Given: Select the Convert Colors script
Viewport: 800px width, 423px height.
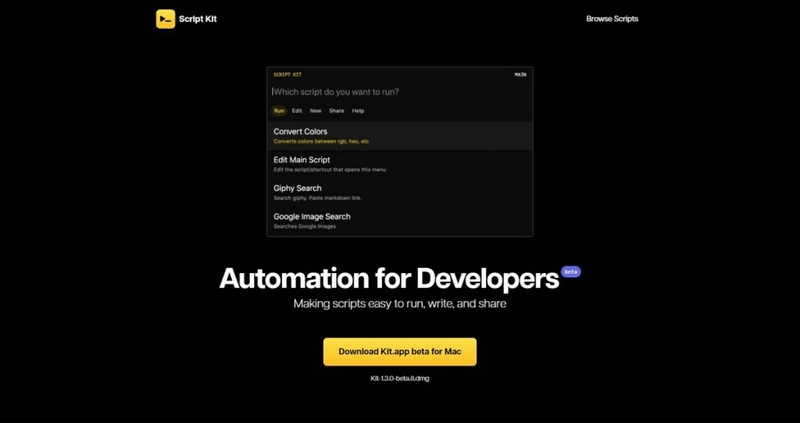Looking at the screenshot, I should point(399,136).
